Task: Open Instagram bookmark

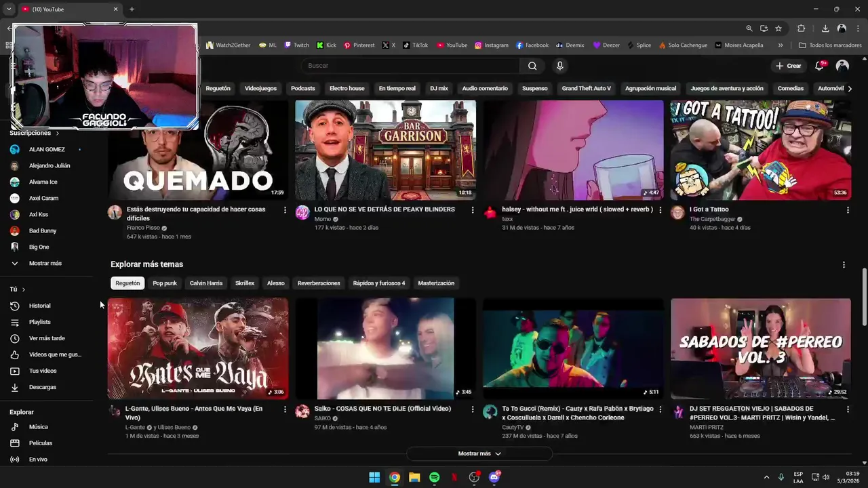Action: 491,45
